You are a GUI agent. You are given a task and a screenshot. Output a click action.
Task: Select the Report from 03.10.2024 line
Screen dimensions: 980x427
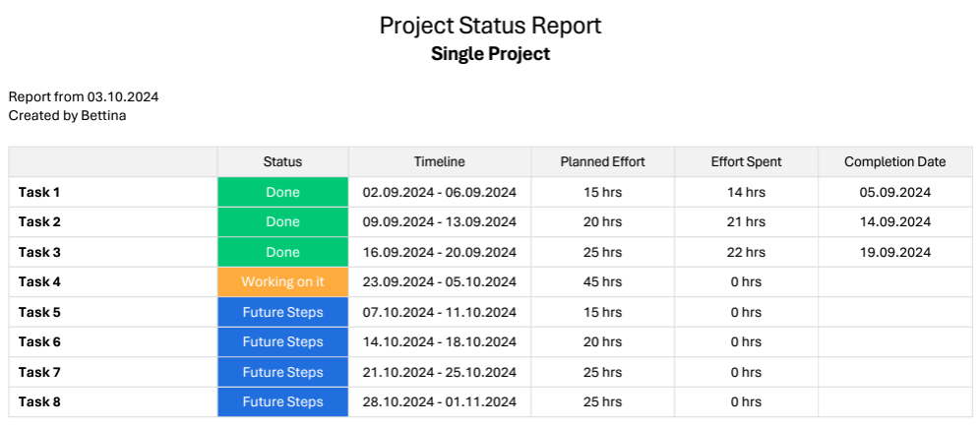(x=84, y=97)
